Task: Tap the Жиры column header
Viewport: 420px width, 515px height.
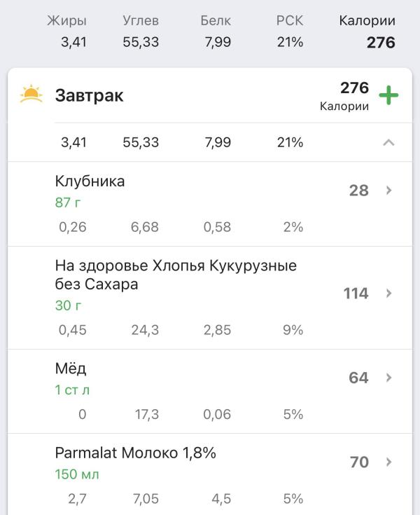Action: pos(67,21)
